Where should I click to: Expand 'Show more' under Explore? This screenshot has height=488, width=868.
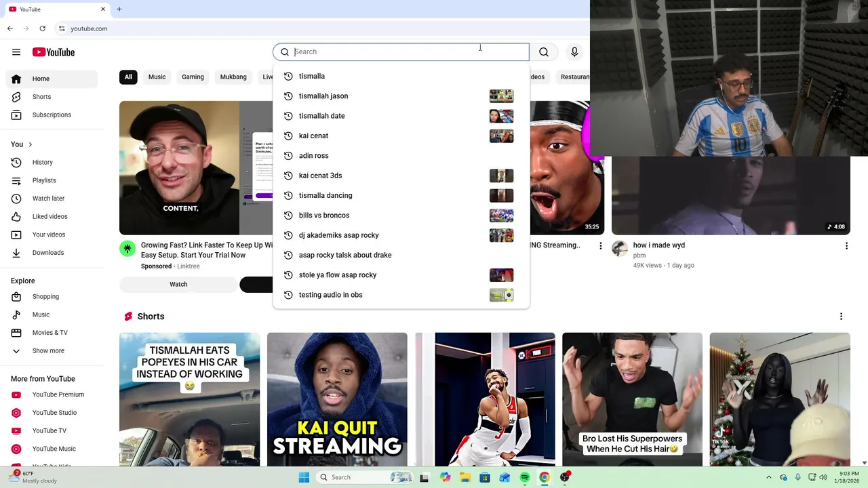pyautogui.click(x=52, y=351)
